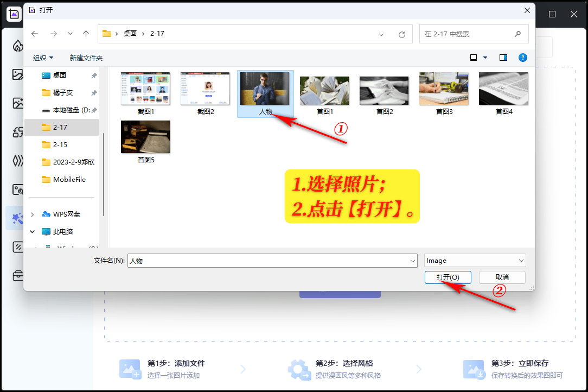The image size is (588, 392).
Task: Open the flame hot-features sidebar icon in app
Action: pos(18,46)
